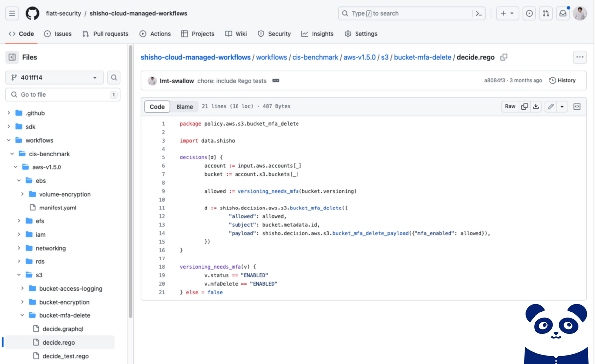Image resolution: width=595 pixels, height=364 pixels.
Task: Expand the bucket-encryption folder
Action: point(23,302)
